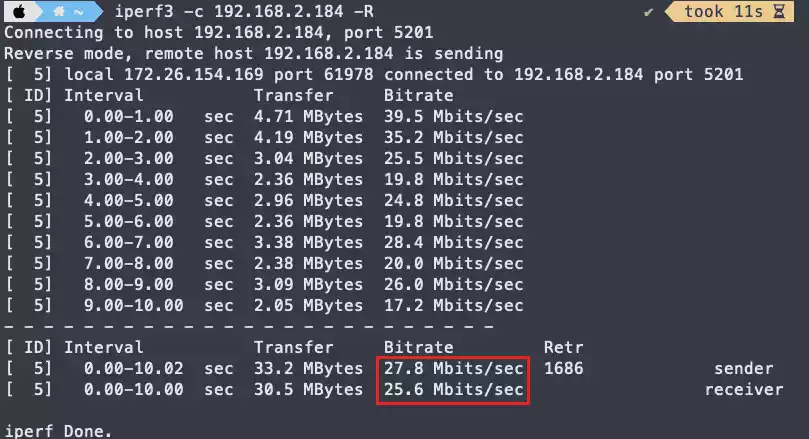
Task: Click the first 39.5 Mbits/sec bitrate
Action: pyautogui.click(x=453, y=116)
